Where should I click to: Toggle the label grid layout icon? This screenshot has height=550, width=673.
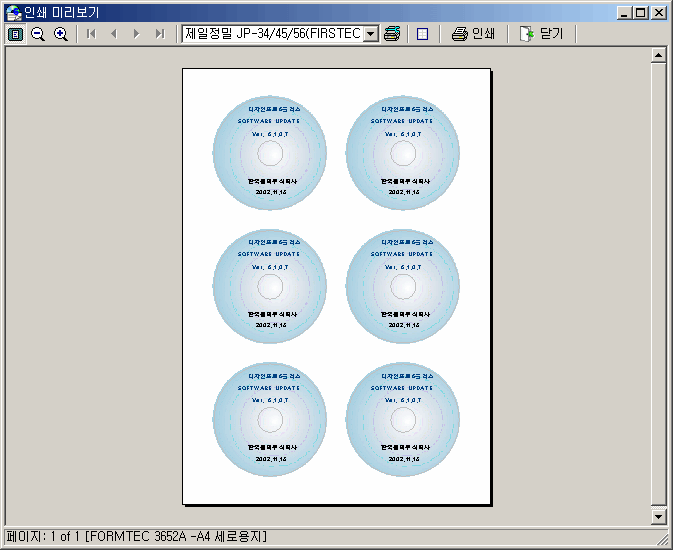pos(422,34)
